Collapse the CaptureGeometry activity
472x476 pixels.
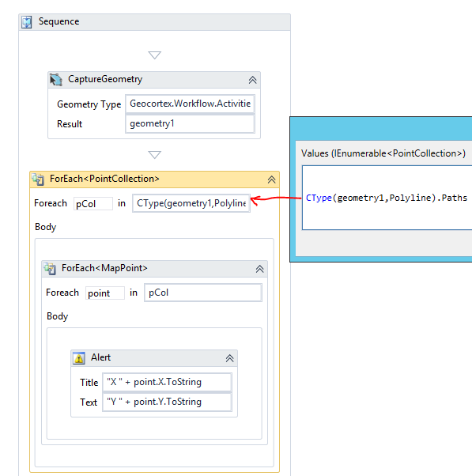point(252,80)
